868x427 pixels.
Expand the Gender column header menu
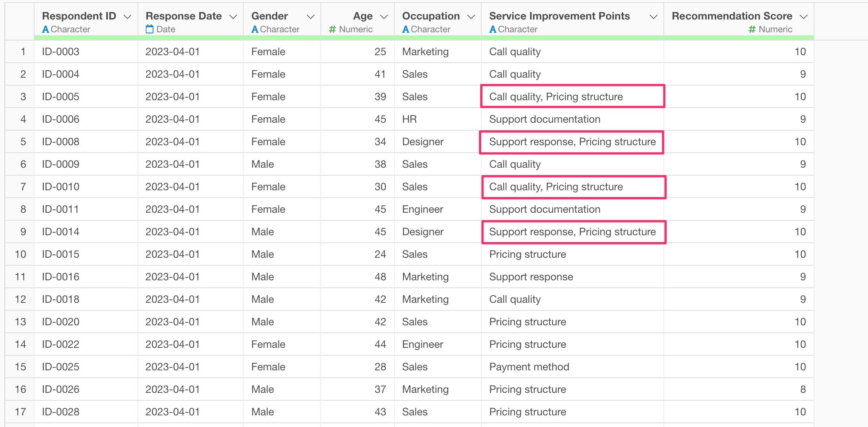point(310,17)
